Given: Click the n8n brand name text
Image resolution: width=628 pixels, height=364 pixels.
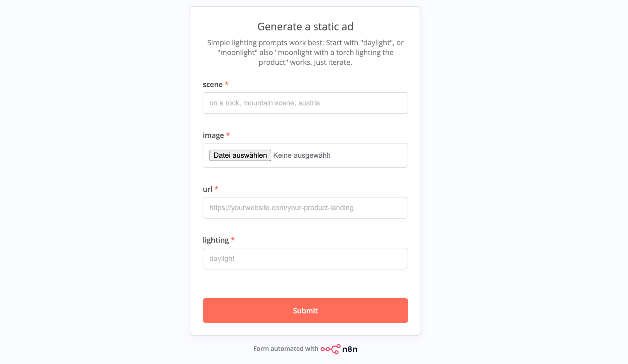Looking at the screenshot, I should pos(350,349).
